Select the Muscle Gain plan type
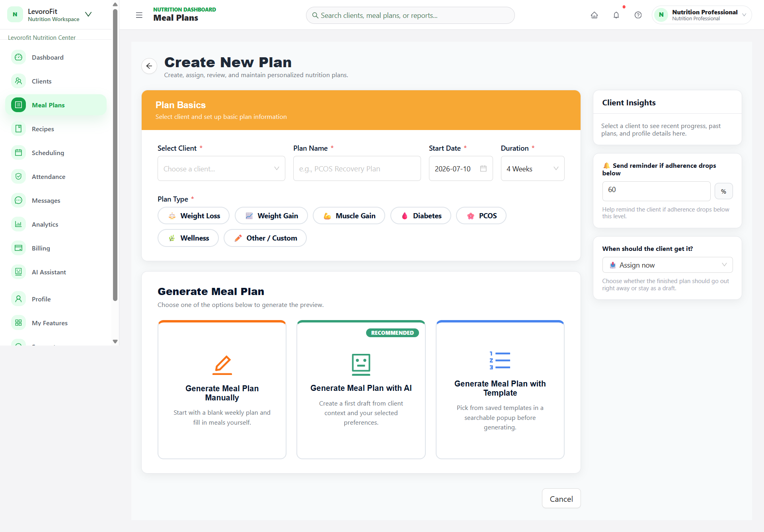The image size is (764, 532). (x=349, y=216)
